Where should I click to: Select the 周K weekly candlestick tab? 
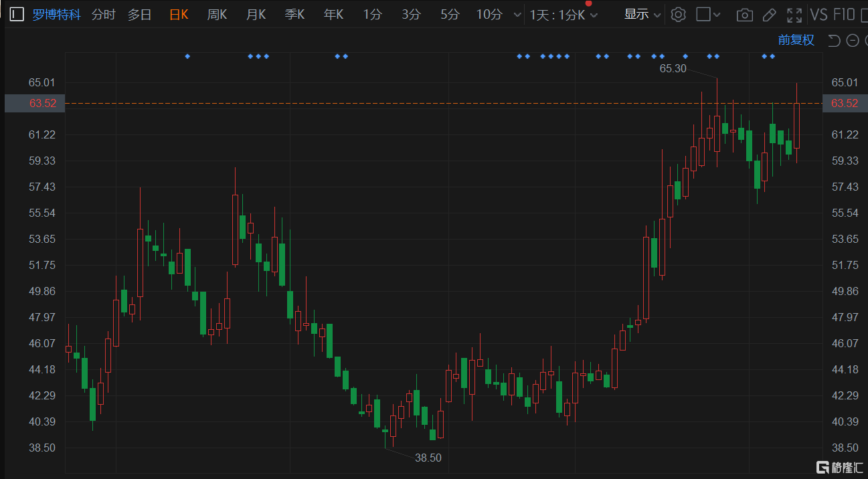(218, 14)
